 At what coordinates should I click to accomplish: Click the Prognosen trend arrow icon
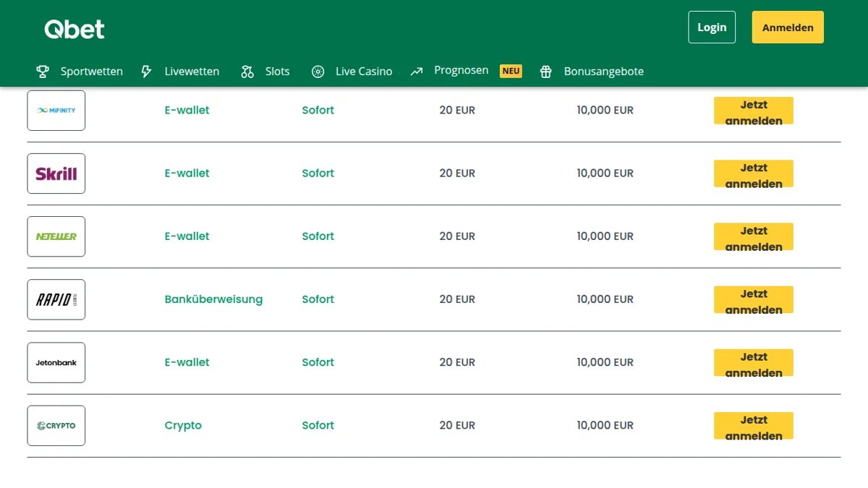(x=417, y=71)
